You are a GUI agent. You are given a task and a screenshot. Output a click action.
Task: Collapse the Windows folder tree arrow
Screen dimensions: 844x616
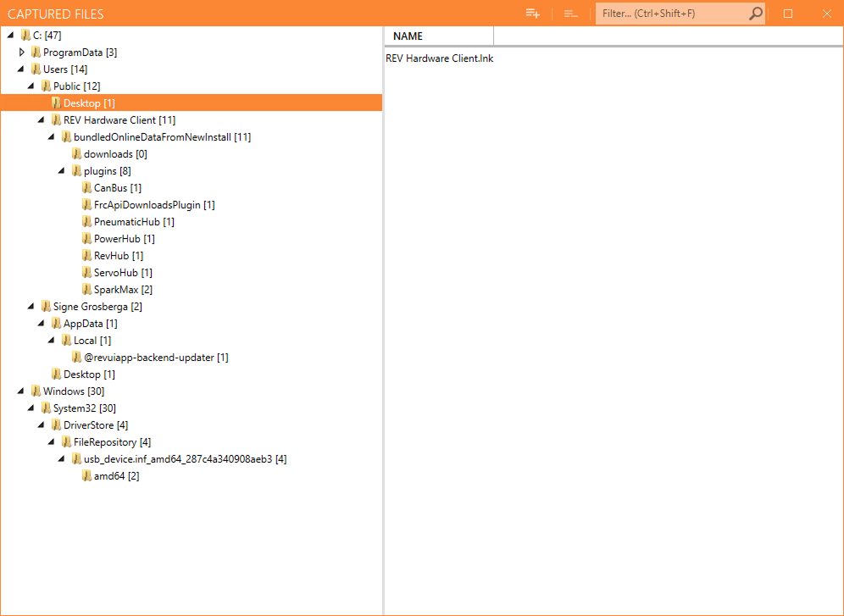click(x=21, y=391)
